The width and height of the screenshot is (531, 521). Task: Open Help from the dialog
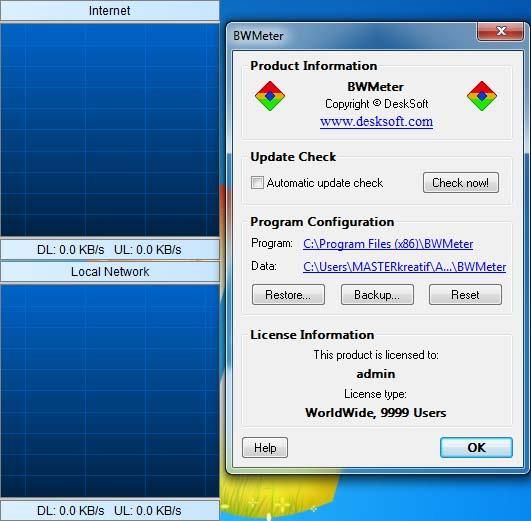pos(265,447)
